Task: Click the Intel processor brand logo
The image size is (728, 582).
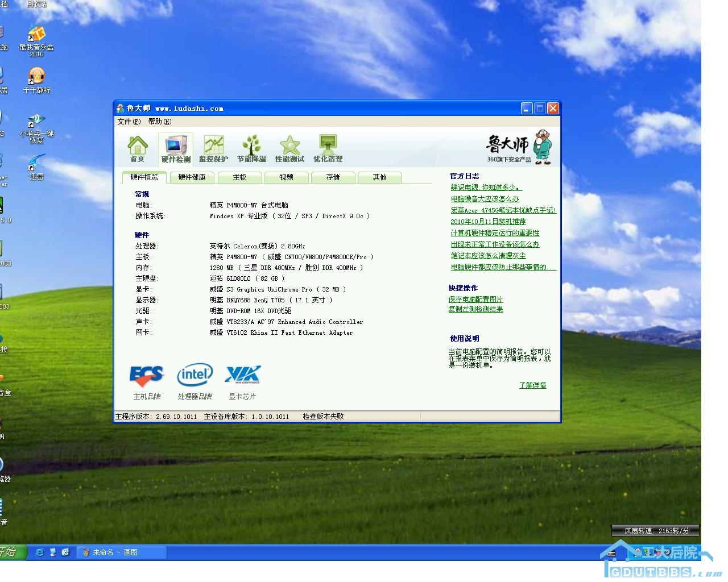Action: click(195, 375)
